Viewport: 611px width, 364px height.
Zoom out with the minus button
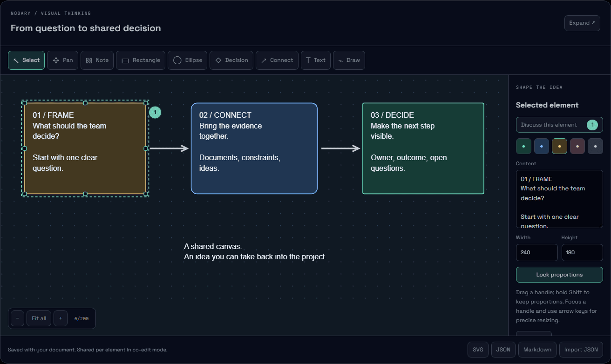pos(17,318)
